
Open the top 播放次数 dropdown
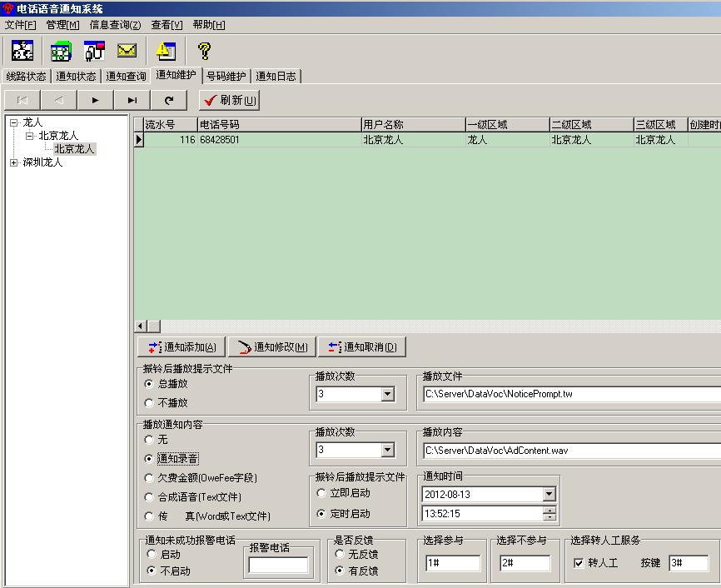click(386, 394)
